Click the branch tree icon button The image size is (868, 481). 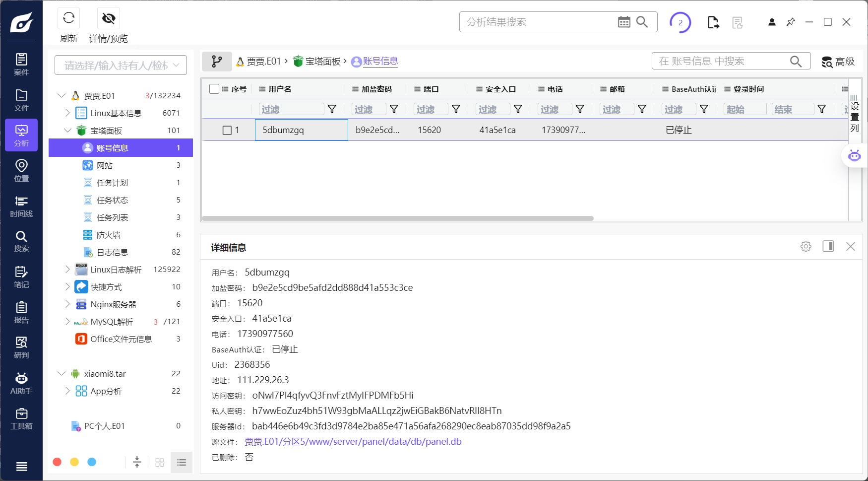pos(217,62)
